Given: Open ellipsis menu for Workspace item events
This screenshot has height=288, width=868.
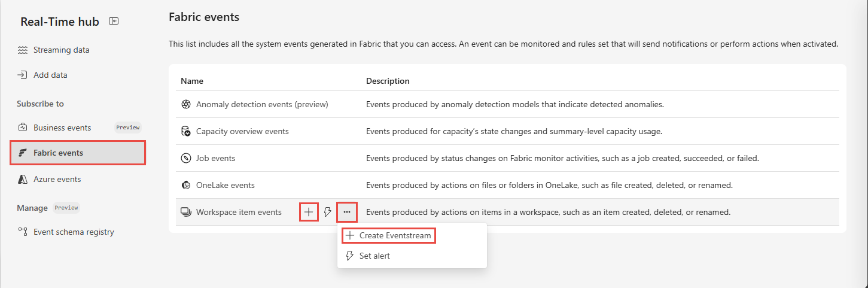Looking at the screenshot, I should point(347,212).
